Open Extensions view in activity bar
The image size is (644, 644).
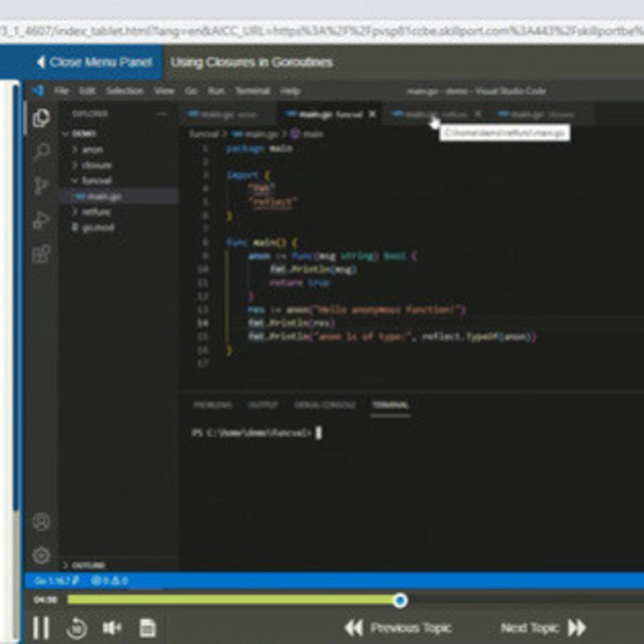pos(41,254)
